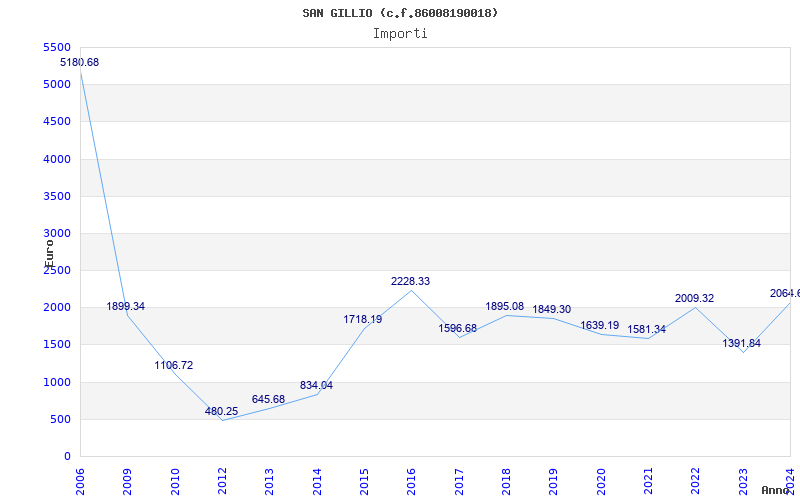Click the 1718.19 label for 2015
800x500 pixels.
click(x=363, y=319)
